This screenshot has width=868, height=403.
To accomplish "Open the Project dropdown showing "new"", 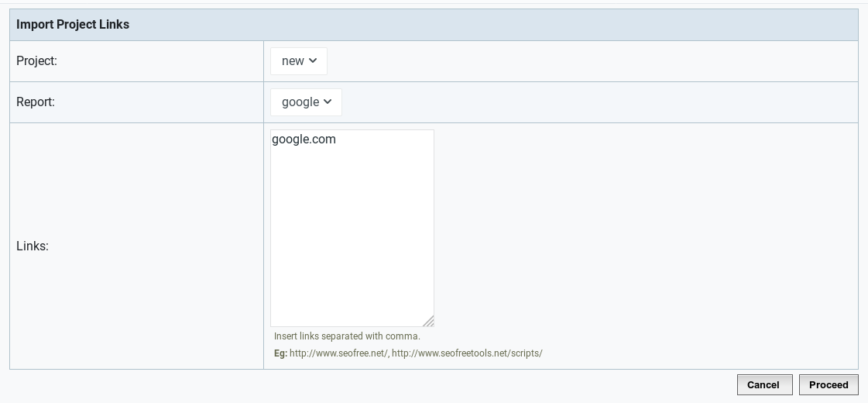I will click(298, 61).
